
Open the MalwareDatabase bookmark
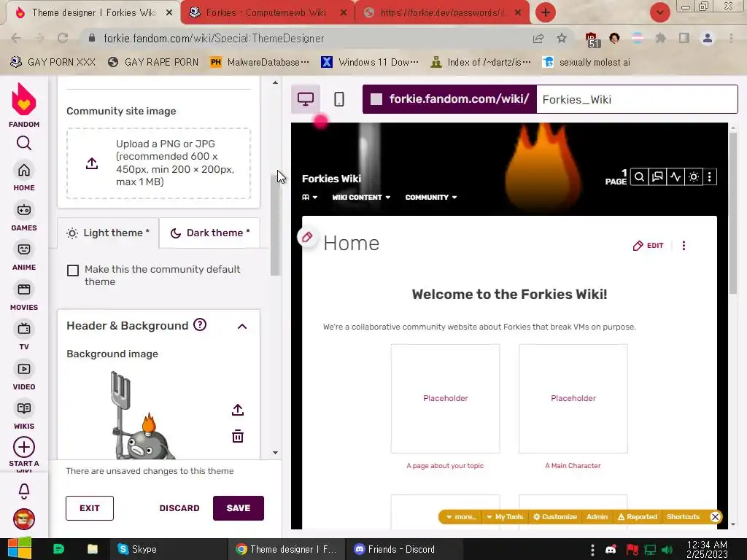(260, 62)
